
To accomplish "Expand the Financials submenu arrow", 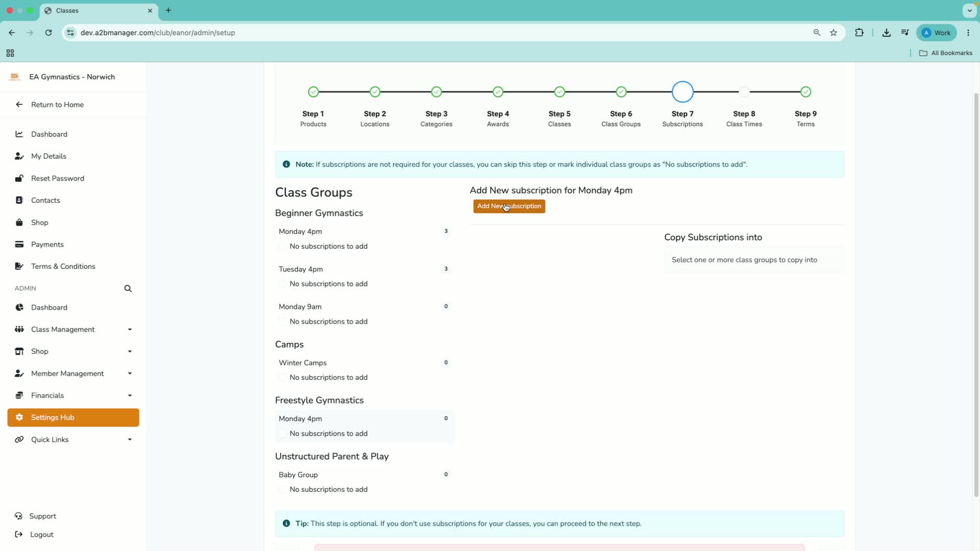I will 130,396.
